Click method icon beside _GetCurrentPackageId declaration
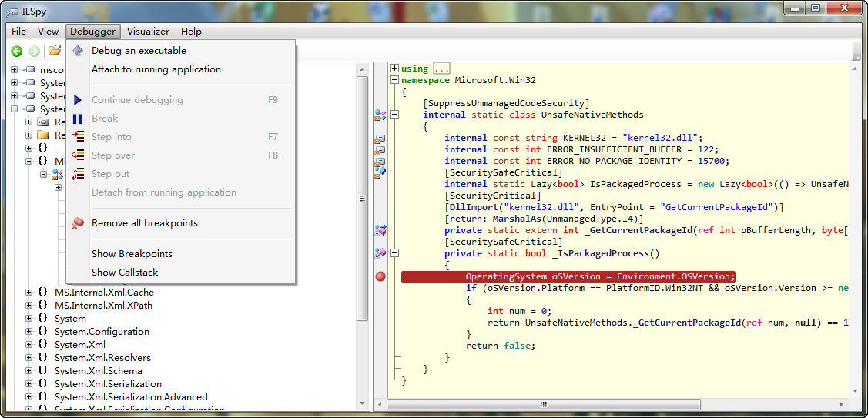The height and width of the screenshot is (418, 868). pyautogui.click(x=380, y=230)
